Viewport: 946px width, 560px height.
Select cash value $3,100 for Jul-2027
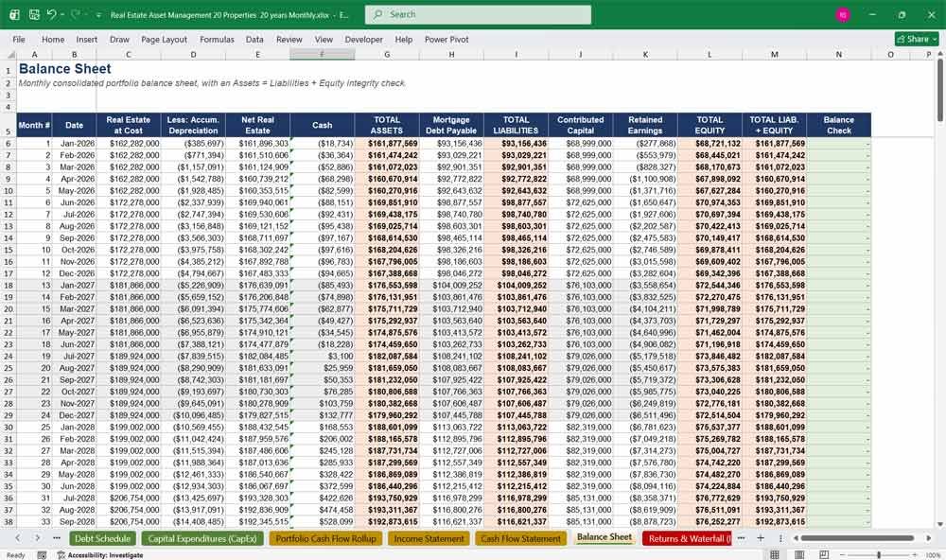point(323,357)
